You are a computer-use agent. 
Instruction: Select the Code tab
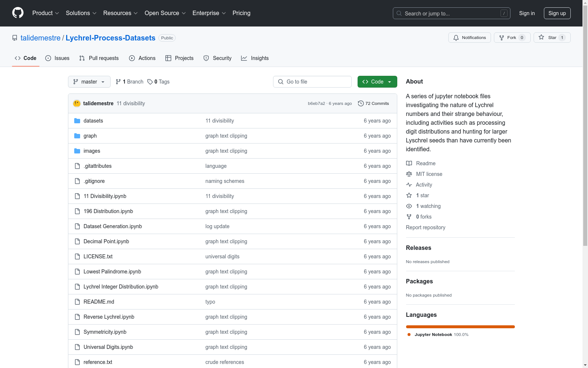26,58
